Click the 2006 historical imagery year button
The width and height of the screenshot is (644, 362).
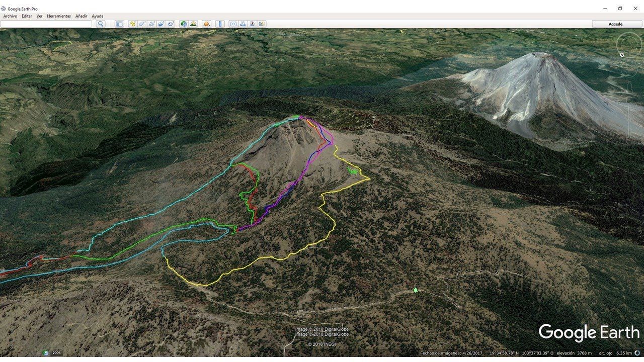57,352
